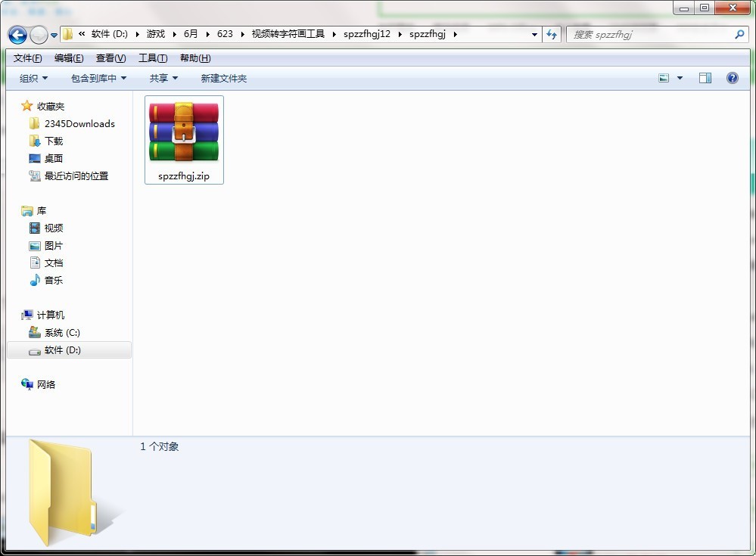Open the more view options dropdown arrow
Image resolution: width=756 pixels, height=556 pixels.
pyautogui.click(x=680, y=78)
